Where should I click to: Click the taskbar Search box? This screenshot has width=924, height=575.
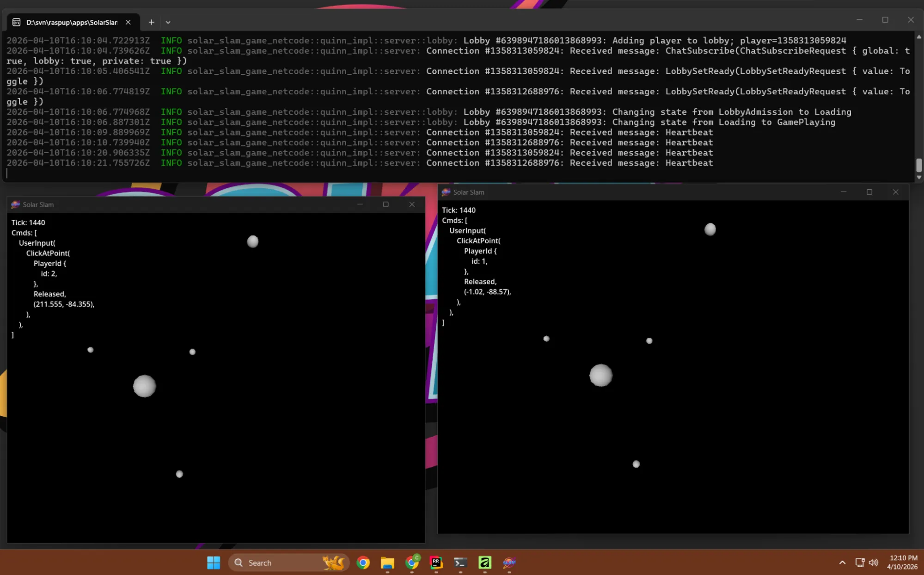(x=288, y=563)
